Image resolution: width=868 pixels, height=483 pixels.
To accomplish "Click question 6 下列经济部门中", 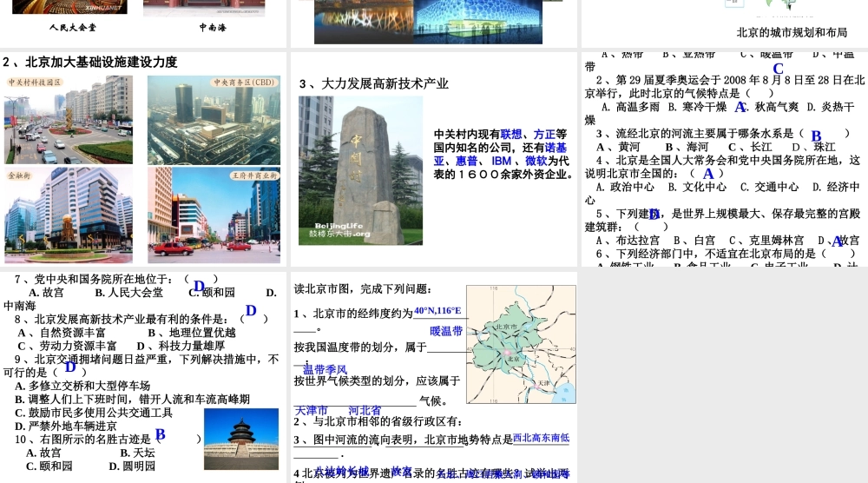I will [725, 253].
